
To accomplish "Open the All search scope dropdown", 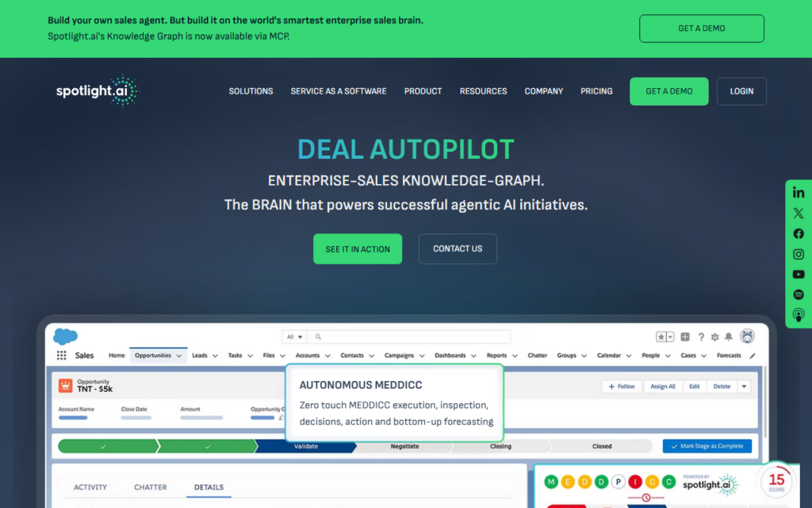I will pos(294,337).
